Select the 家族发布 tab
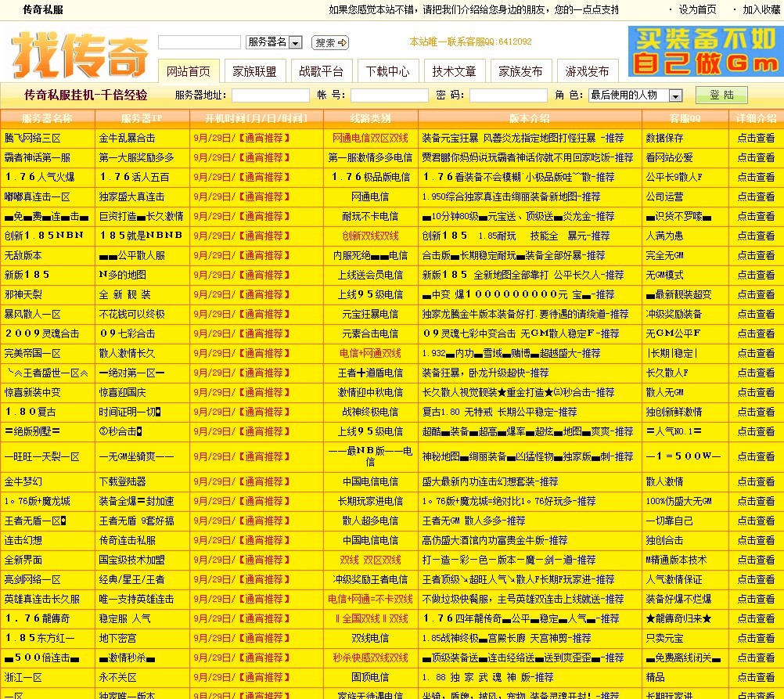Image resolution: width=784 pixels, height=699 pixels. pyautogui.click(x=520, y=71)
